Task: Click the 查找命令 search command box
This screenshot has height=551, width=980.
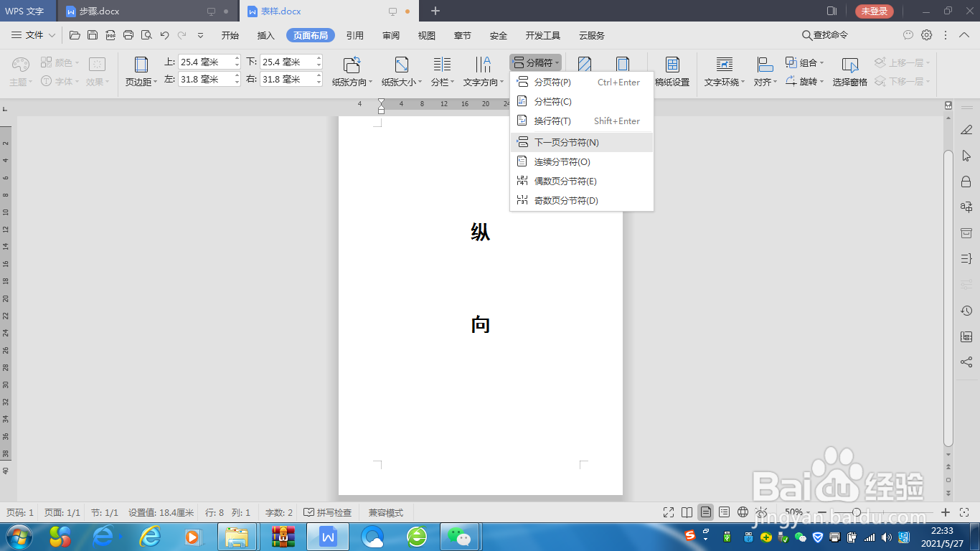Action: (825, 35)
